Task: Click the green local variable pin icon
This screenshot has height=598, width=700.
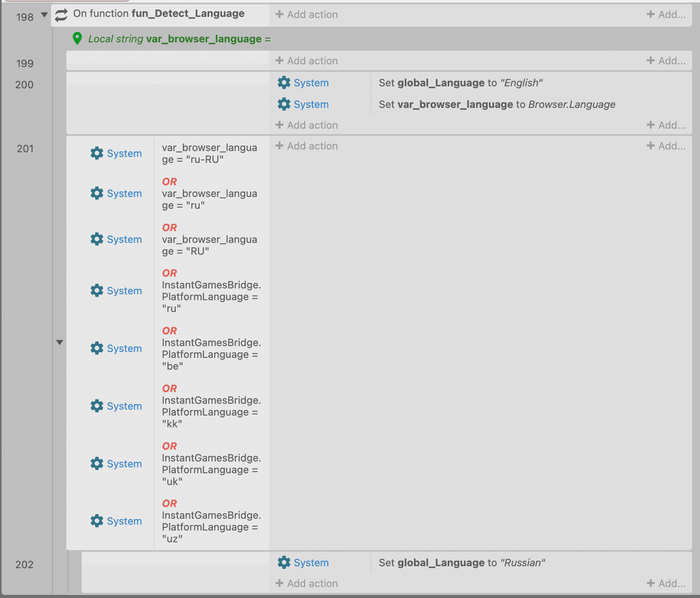Action: [x=77, y=39]
